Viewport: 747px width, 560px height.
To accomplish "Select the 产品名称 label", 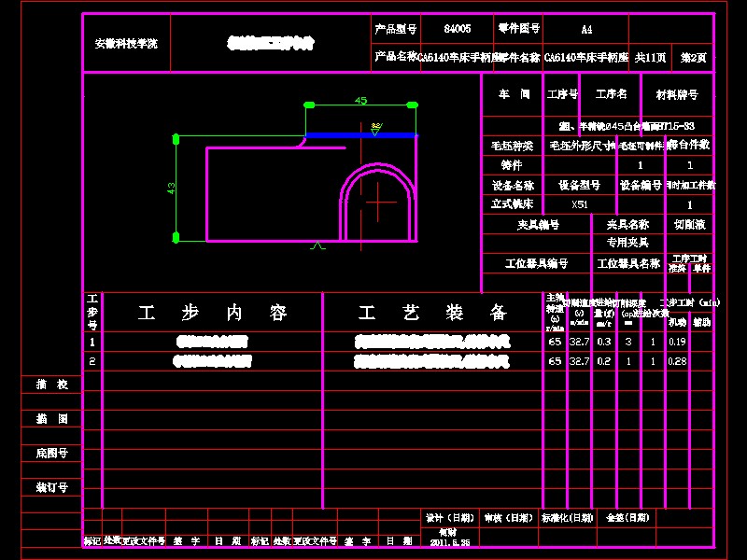I will (x=396, y=57).
